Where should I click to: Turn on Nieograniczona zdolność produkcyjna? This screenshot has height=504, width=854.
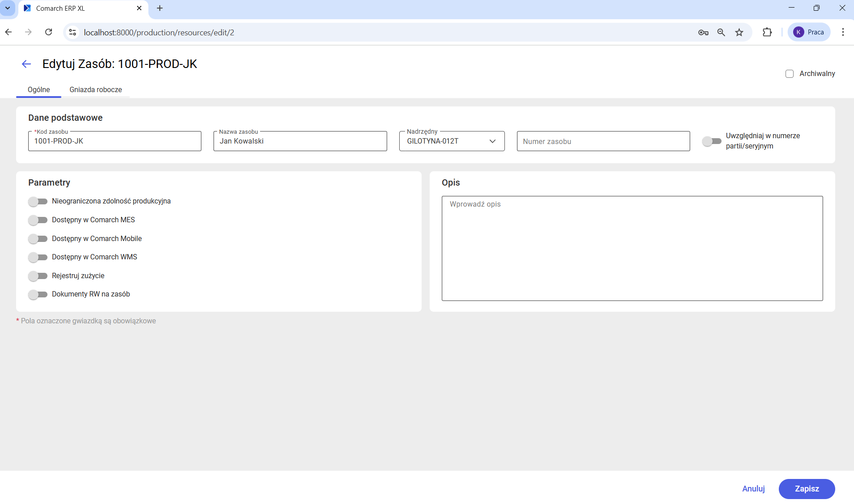click(38, 201)
